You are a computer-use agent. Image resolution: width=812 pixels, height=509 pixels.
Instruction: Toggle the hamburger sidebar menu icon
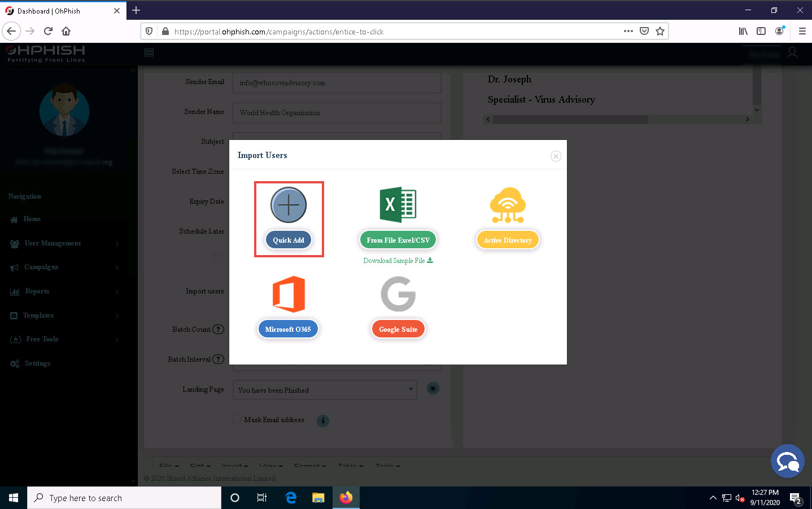pyautogui.click(x=149, y=52)
